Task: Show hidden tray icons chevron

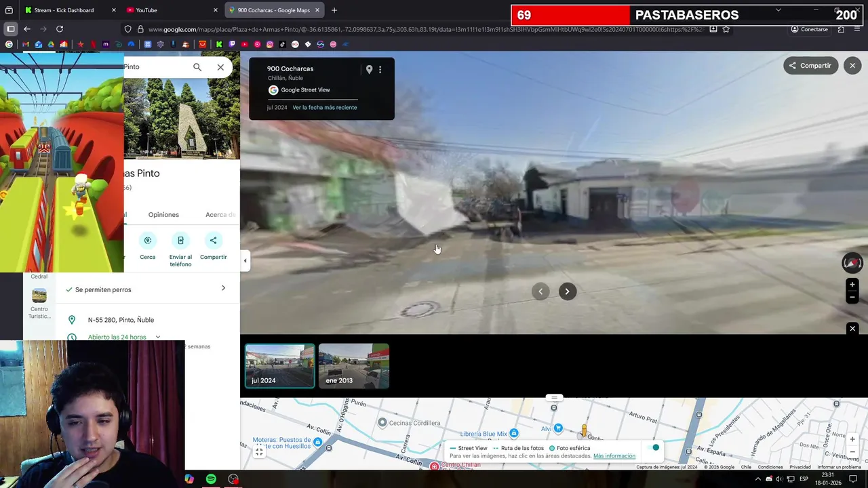Action: pos(758,479)
